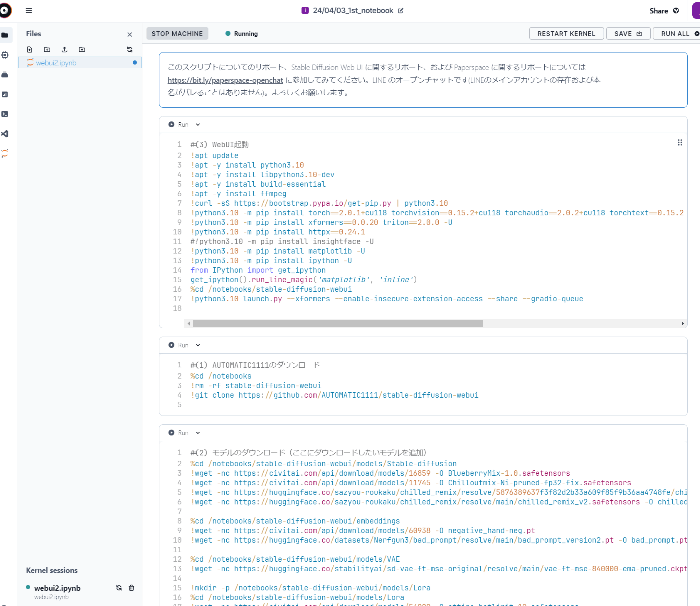Click the RESTART KERNEL button
Image resolution: width=700 pixels, height=606 pixels.
click(566, 34)
